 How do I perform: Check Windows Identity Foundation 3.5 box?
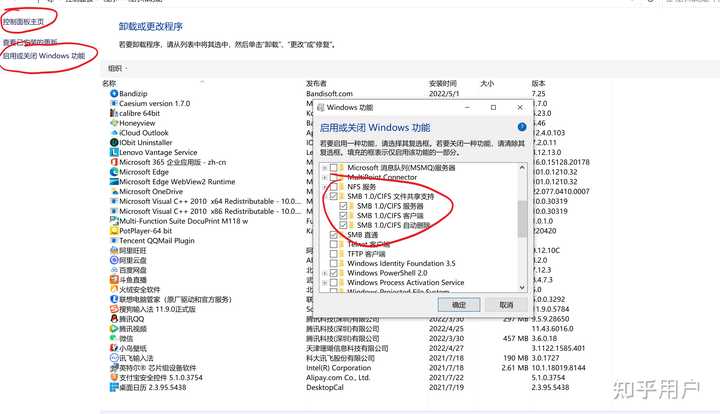click(333, 263)
